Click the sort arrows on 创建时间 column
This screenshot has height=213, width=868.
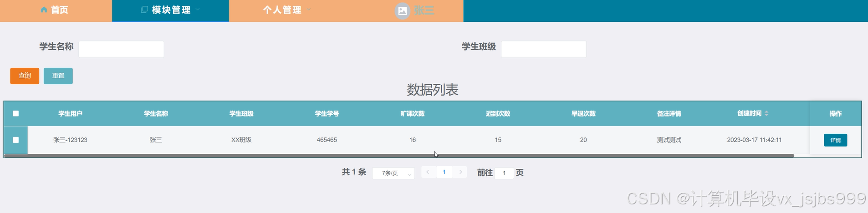(766, 113)
